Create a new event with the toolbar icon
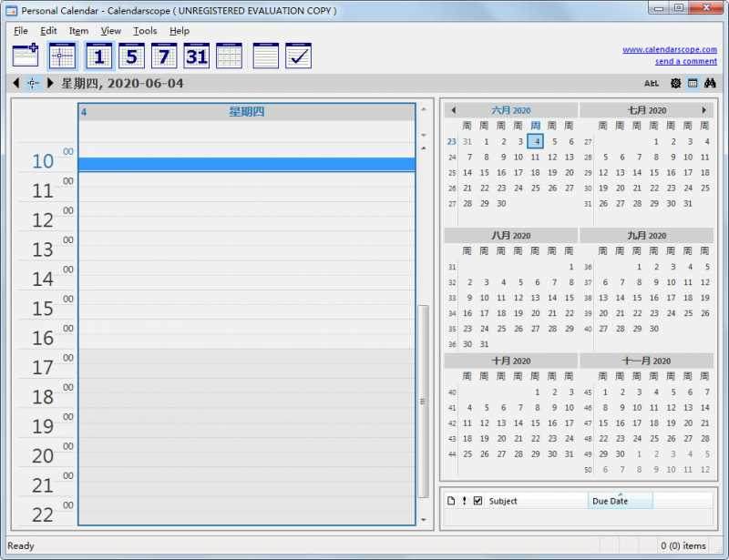The image size is (729, 560). click(x=25, y=55)
